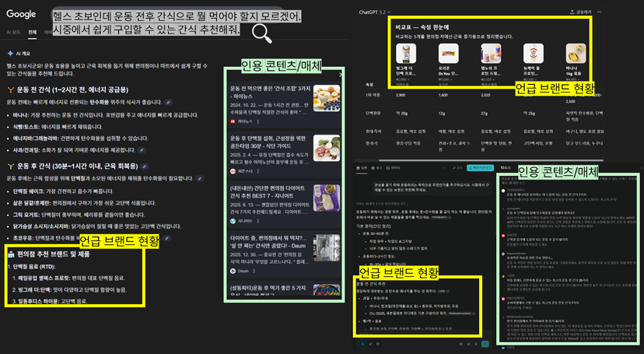This screenshot has height=354, width=644.
Task: Select the 빙그레 더단백 product image
Action: coord(404,54)
